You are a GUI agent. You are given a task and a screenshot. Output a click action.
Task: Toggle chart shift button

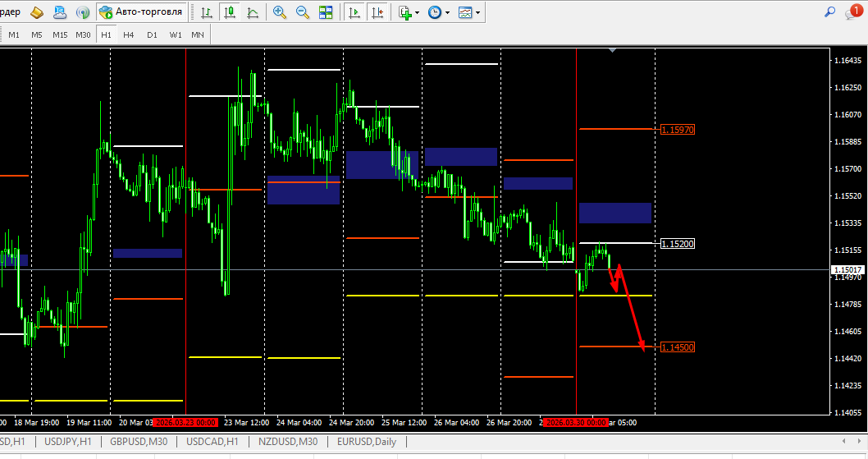[x=377, y=12]
